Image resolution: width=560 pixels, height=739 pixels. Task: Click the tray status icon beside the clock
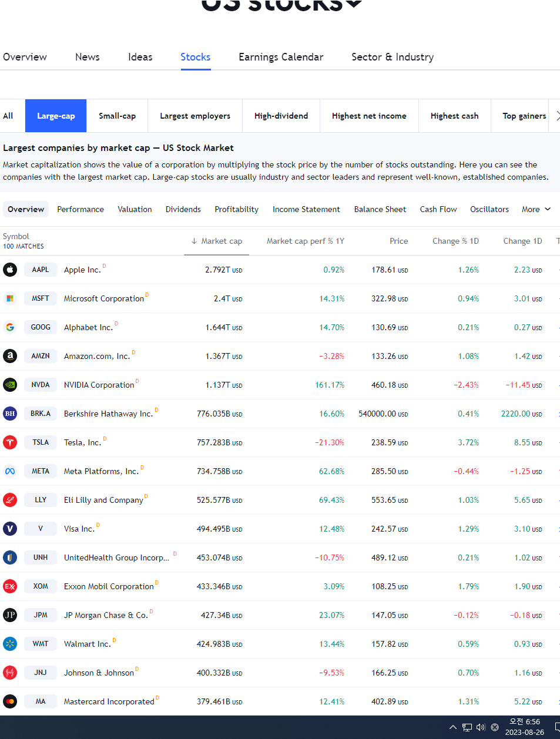point(495,727)
